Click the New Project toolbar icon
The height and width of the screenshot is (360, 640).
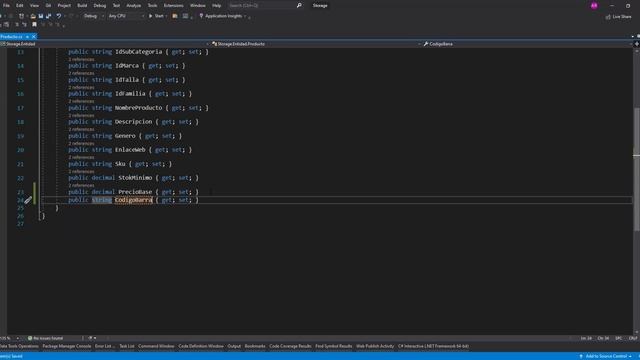coord(21,16)
